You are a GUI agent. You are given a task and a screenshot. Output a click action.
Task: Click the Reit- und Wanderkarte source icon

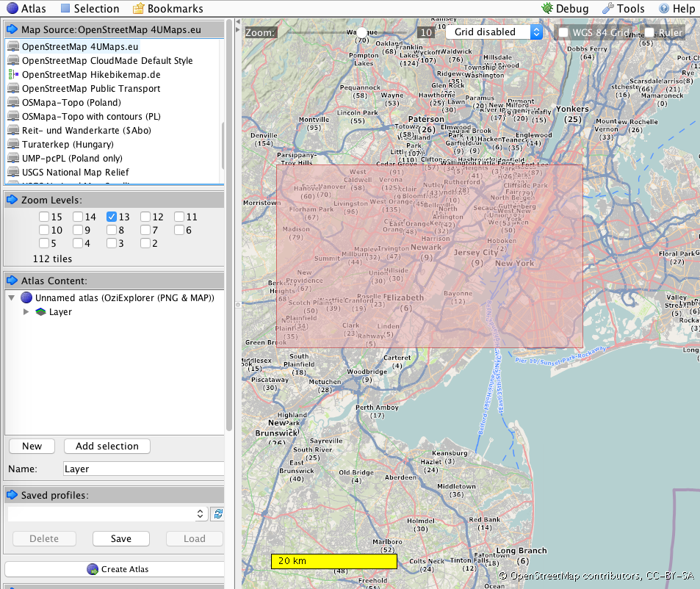point(13,130)
